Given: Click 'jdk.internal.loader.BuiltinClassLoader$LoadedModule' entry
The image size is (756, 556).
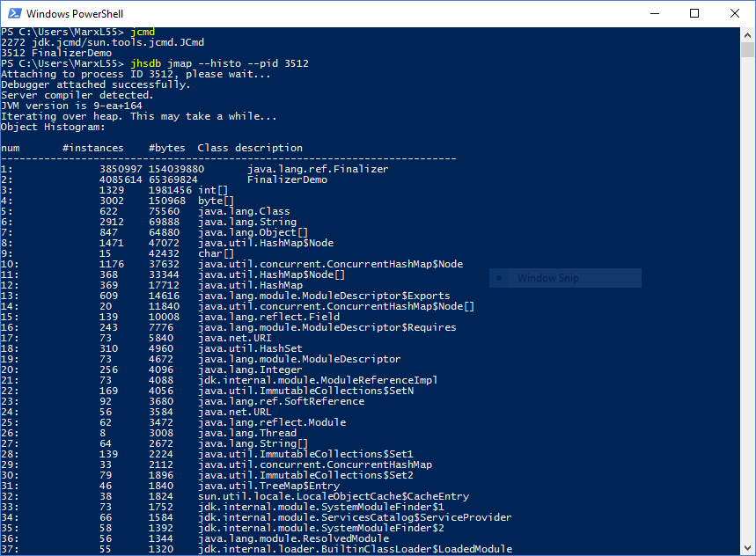Looking at the screenshot, I should pos(355,549).
